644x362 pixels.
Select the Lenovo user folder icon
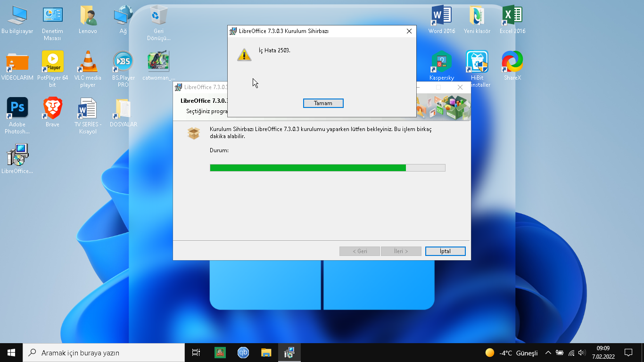click(88, 21)
